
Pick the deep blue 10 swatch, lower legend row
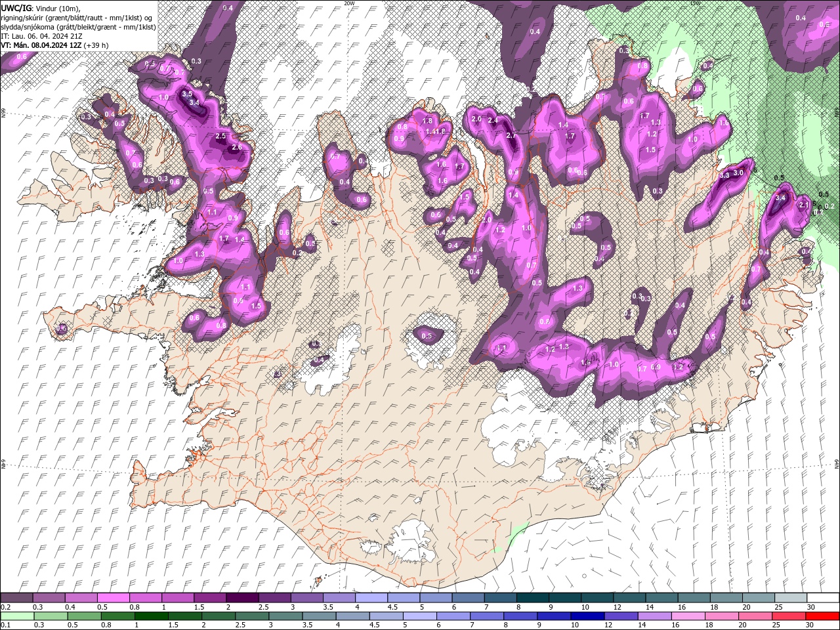pyautogui.click(x=587, y=616)
